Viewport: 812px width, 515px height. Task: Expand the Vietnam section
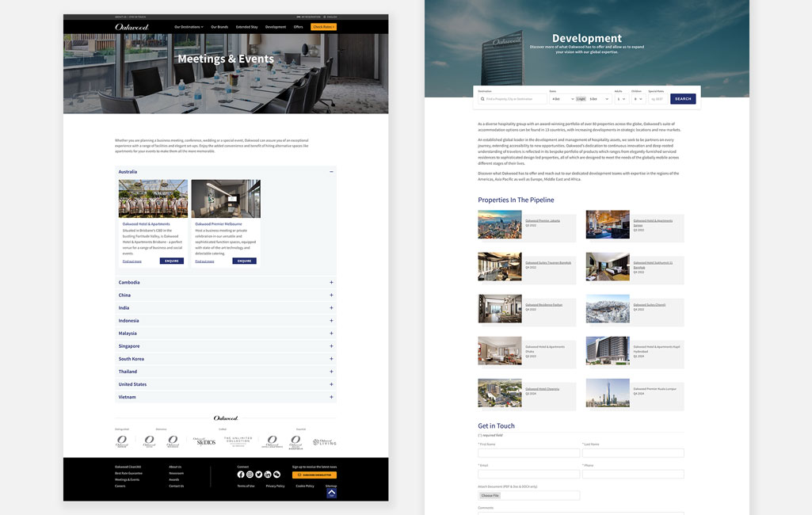[x=331, y=397]
